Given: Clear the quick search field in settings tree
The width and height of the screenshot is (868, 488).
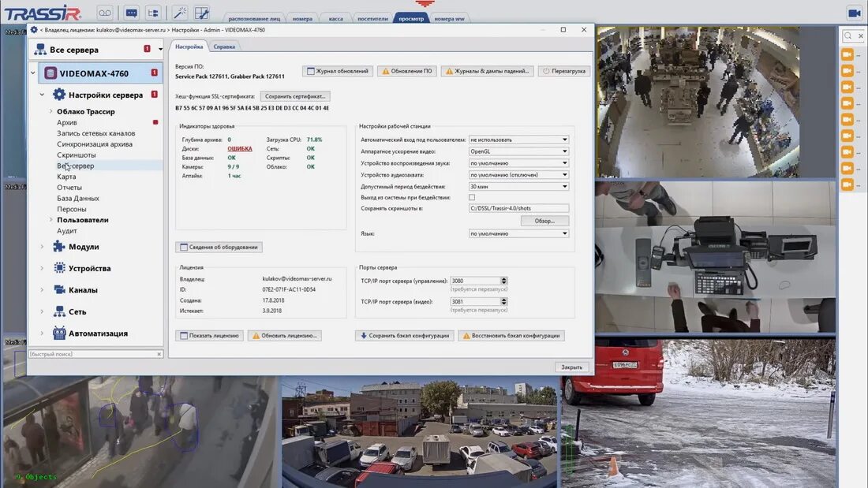Looking at the screenshot, I should click(x=159, y=354).
